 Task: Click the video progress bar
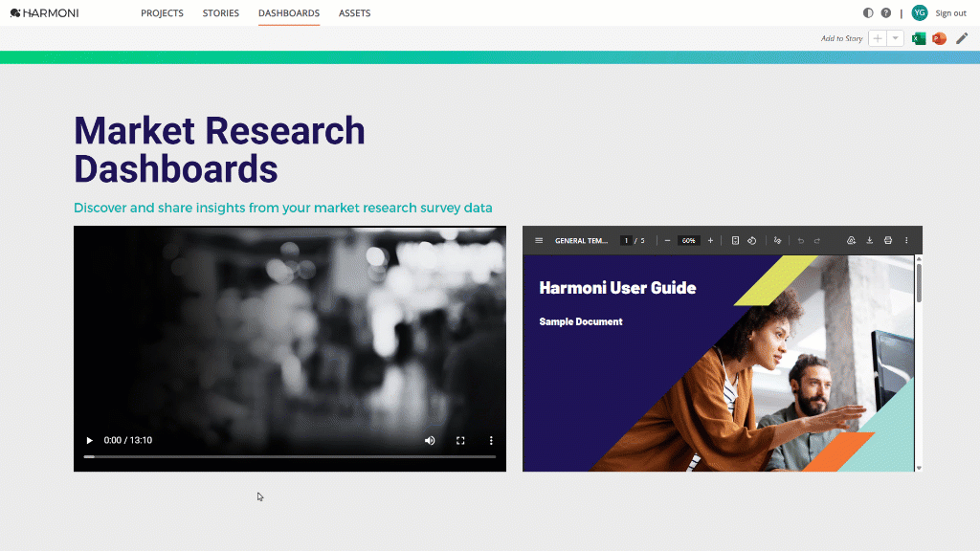click(290, 456)
